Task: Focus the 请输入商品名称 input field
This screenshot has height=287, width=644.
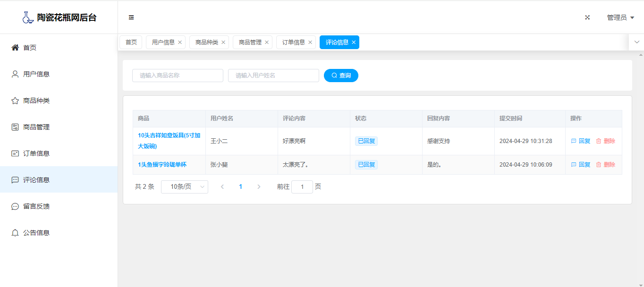Action: tap(178, 76)
